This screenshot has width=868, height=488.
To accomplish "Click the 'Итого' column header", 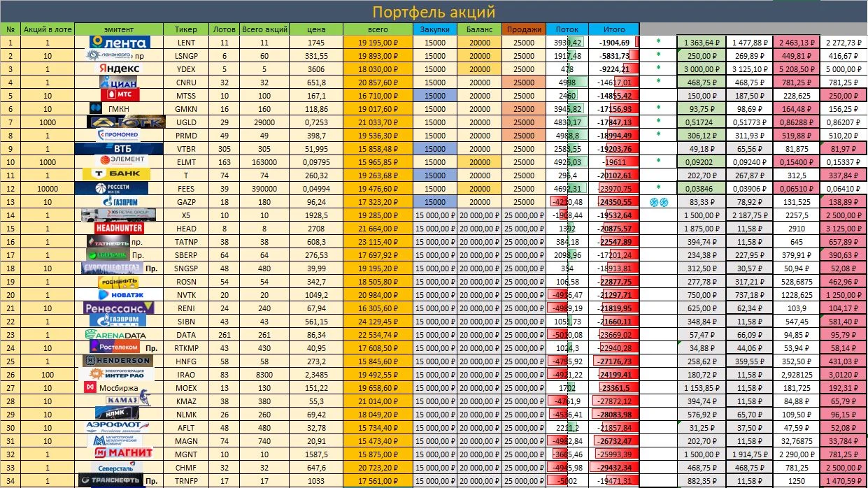I will click(613, 29).
